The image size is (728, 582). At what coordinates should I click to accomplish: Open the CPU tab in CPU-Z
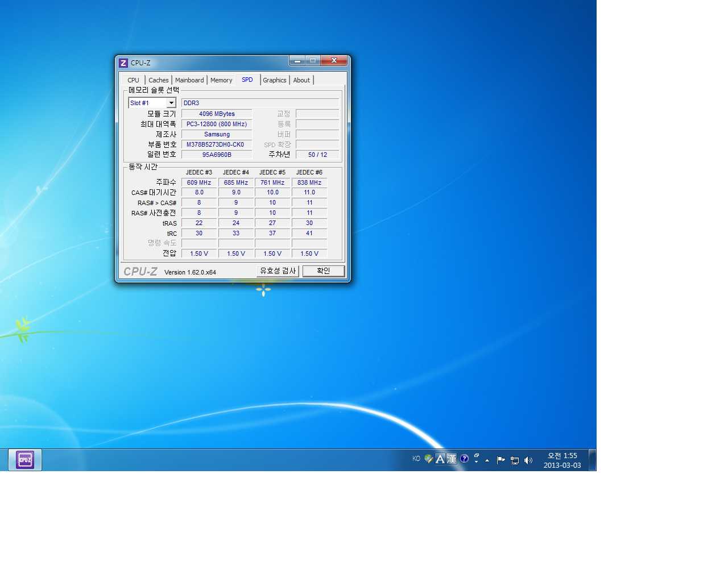point(134,80)
